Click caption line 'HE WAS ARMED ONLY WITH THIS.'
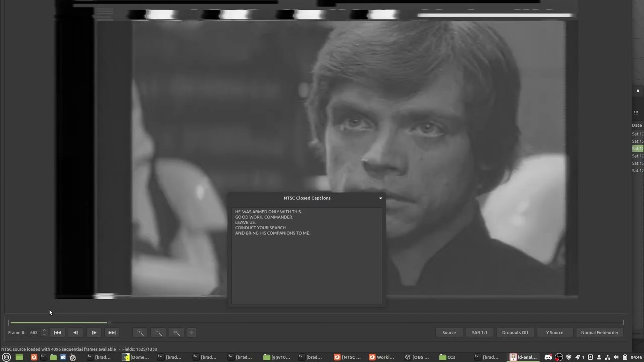 pos(269,212)
